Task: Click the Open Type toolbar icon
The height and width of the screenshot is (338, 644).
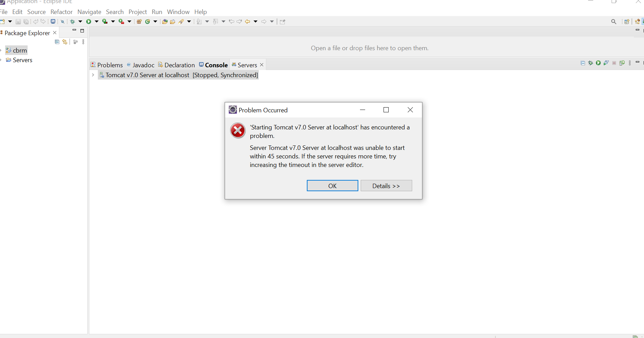Action: (165, 22)
